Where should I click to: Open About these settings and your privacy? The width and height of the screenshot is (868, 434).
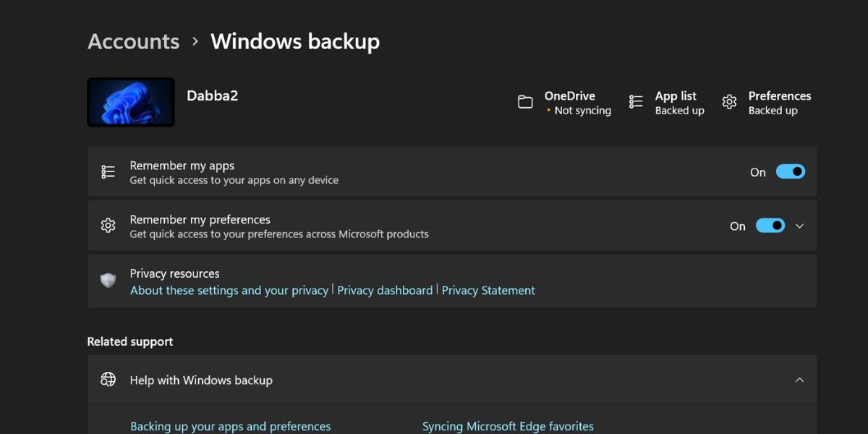(229, 290)
